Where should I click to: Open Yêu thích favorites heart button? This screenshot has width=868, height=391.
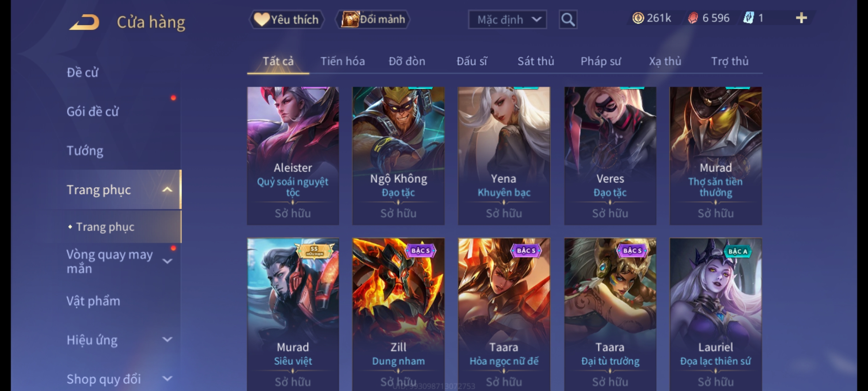point(286,20)
